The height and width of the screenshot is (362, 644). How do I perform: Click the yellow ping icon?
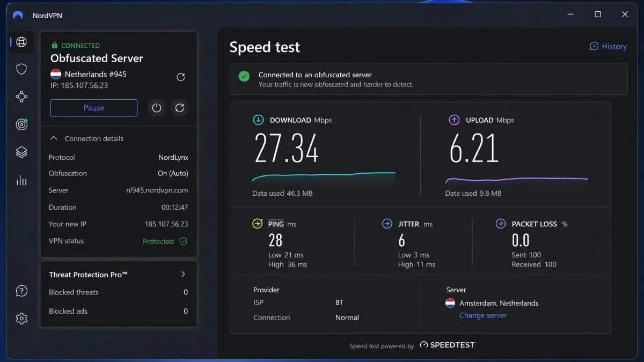click(258, 224)
